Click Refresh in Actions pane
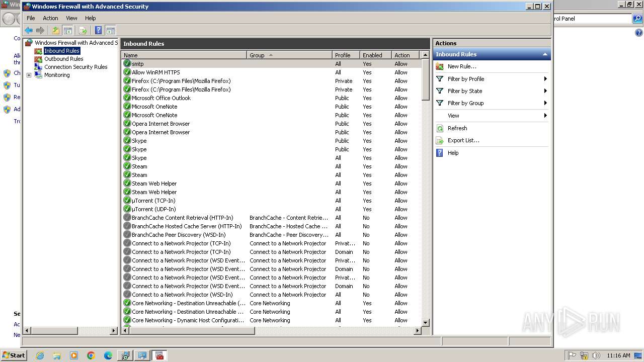The height and width of the screenshot is (362, 644). coord(457,128)
